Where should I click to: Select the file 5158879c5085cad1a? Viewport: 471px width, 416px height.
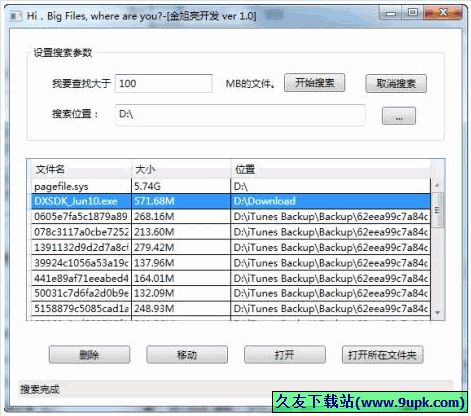coord(81,308)
